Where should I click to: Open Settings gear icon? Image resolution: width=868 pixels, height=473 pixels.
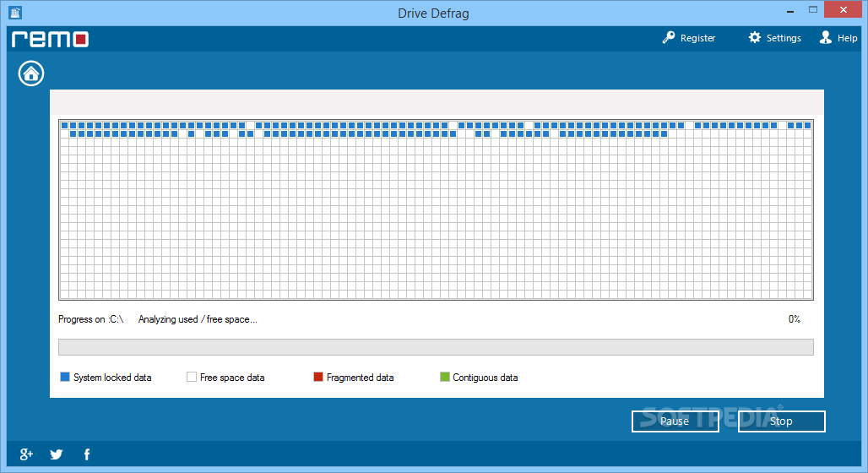click(x=755, y=37)
